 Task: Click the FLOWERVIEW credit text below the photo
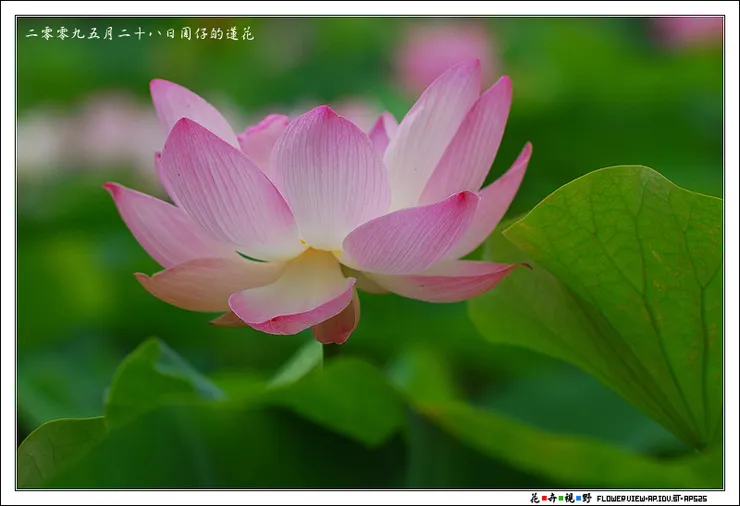[652, 498]
